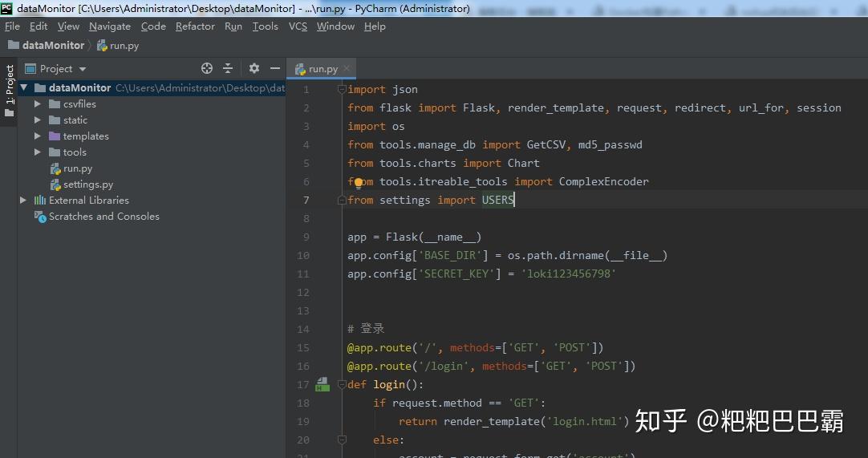Select run.py in the project tree
The image size is (868, 458).
pyautogui.click(x=78, y=168)
